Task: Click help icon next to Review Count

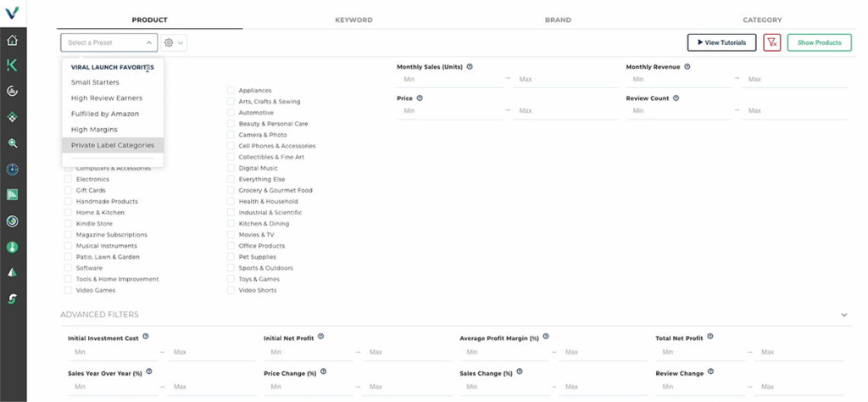Action: (x=676, y=98)
